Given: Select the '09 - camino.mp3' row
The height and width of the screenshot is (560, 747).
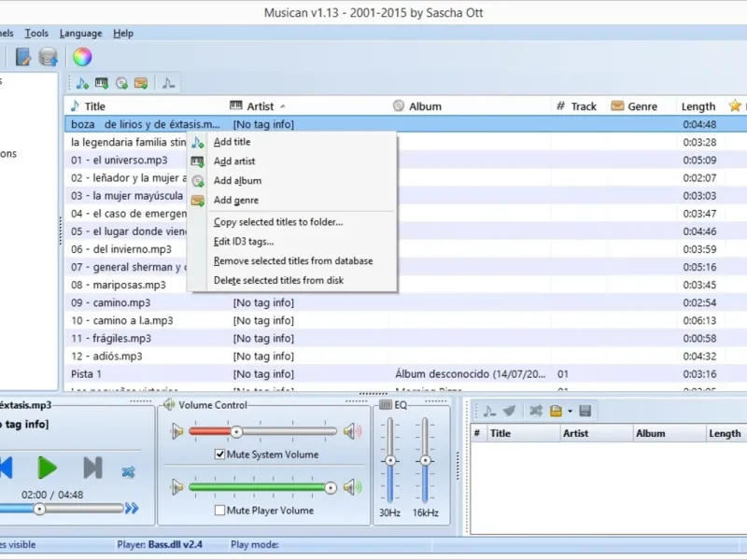Looking at the screenshot, I should click(x=110, y=303).
